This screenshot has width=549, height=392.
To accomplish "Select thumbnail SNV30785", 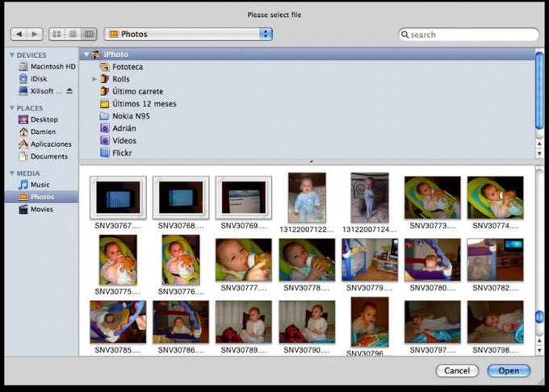I will (118, 322).
